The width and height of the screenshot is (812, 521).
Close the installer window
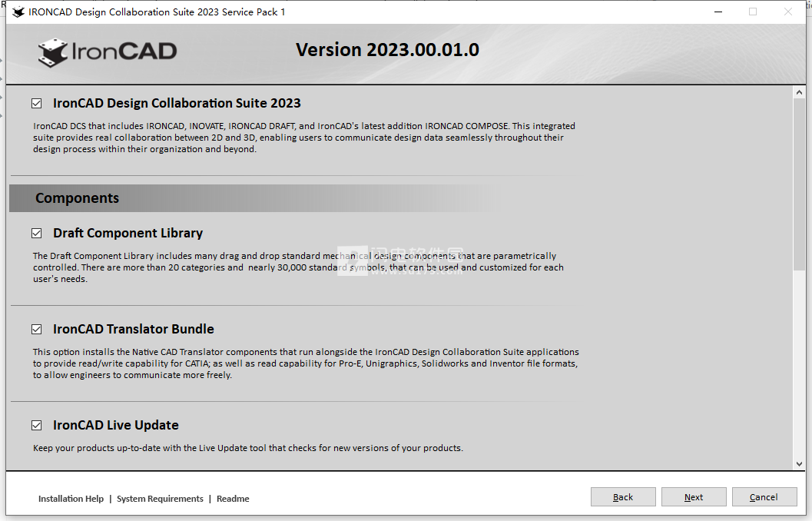click(787, 12)
